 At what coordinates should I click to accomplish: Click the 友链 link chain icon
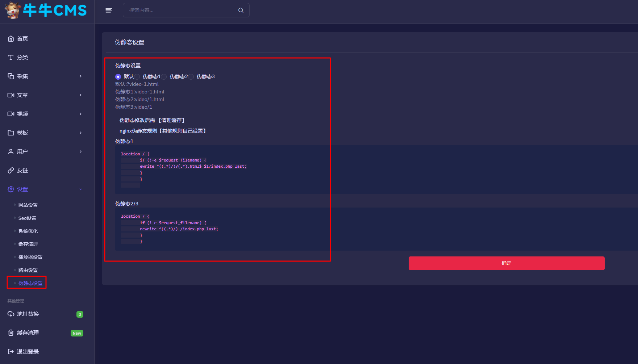(x=11, y=171)
